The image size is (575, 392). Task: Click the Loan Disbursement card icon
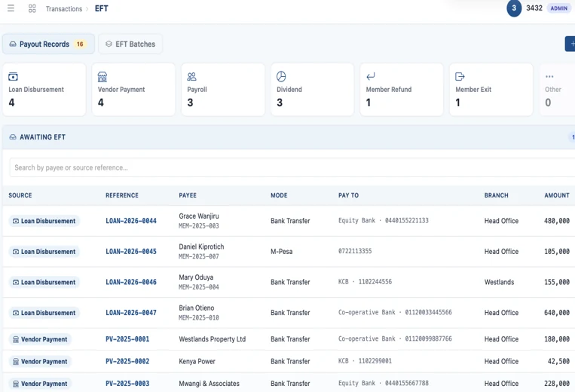(x=13, y=76)
